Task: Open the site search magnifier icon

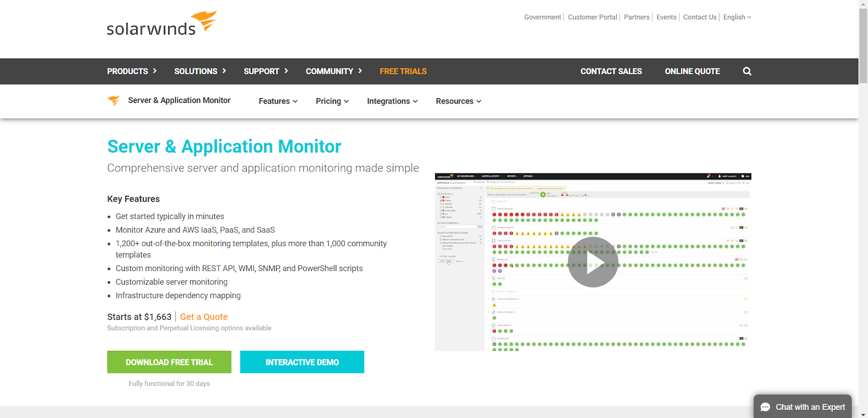Action: 747,72
